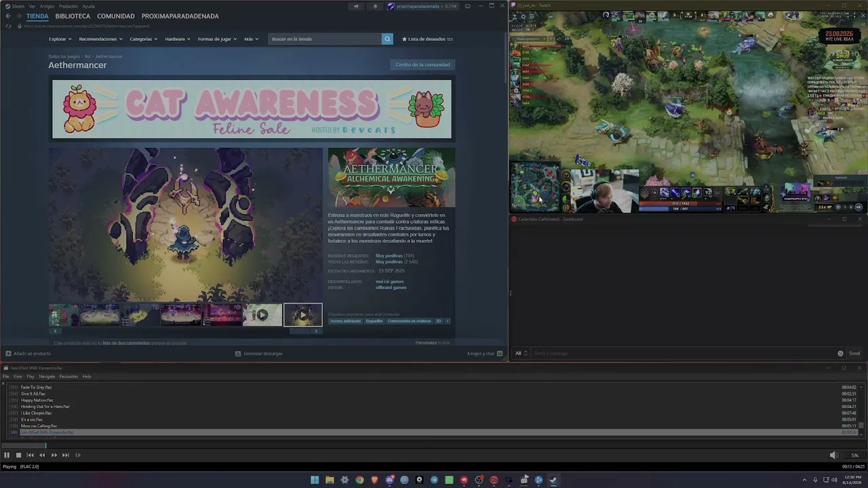This screenshot has height=488, width=868.
Task: Reload the Steam store page
Action: tap(8, 26)
